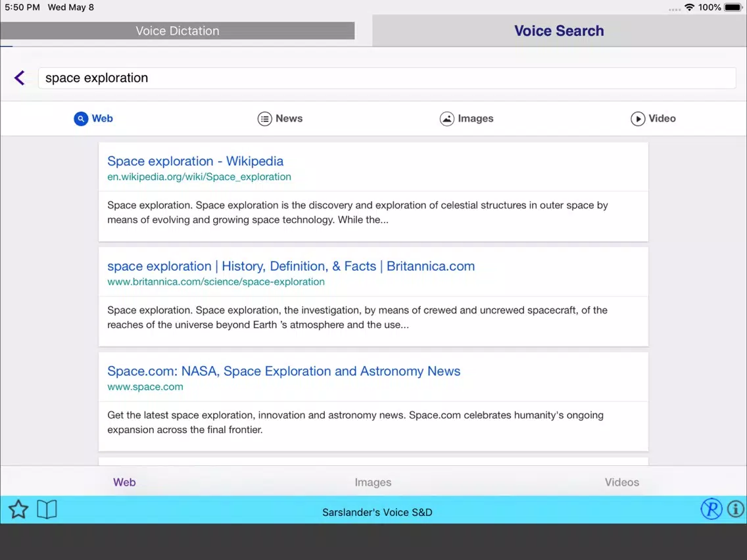Choose the News search filter
This screenshot has width=747, height=560.
(x=280, y=118)
